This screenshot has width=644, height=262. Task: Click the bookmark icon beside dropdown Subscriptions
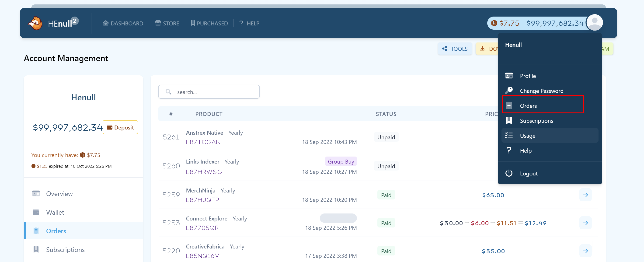click(x=509, y=120)
